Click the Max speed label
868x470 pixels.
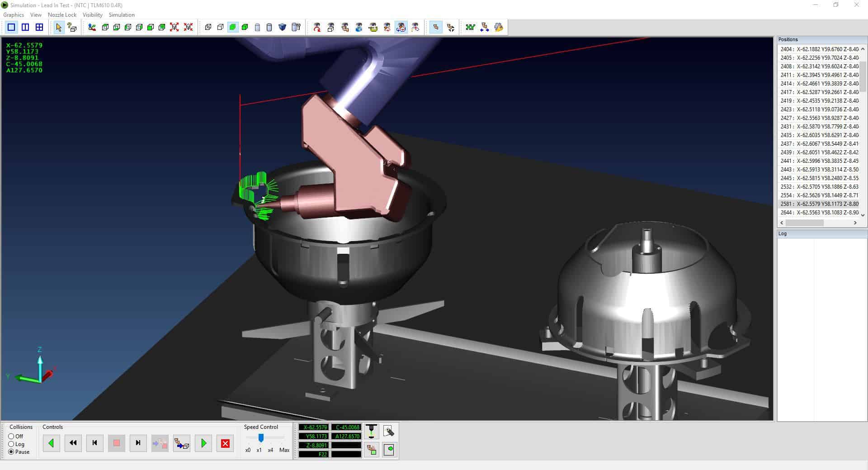click(284, 450)
